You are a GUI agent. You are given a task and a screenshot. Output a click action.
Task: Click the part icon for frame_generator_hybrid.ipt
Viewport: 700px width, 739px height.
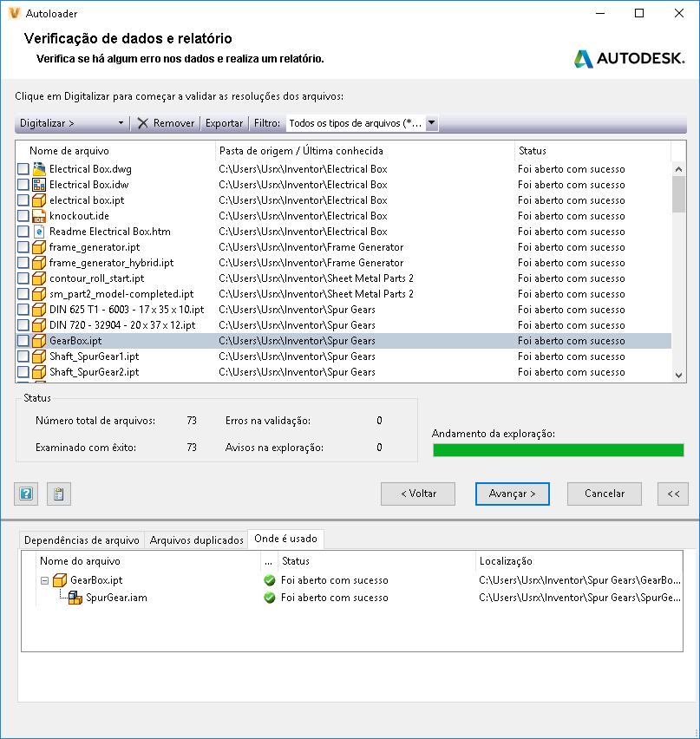coord(39,262)
